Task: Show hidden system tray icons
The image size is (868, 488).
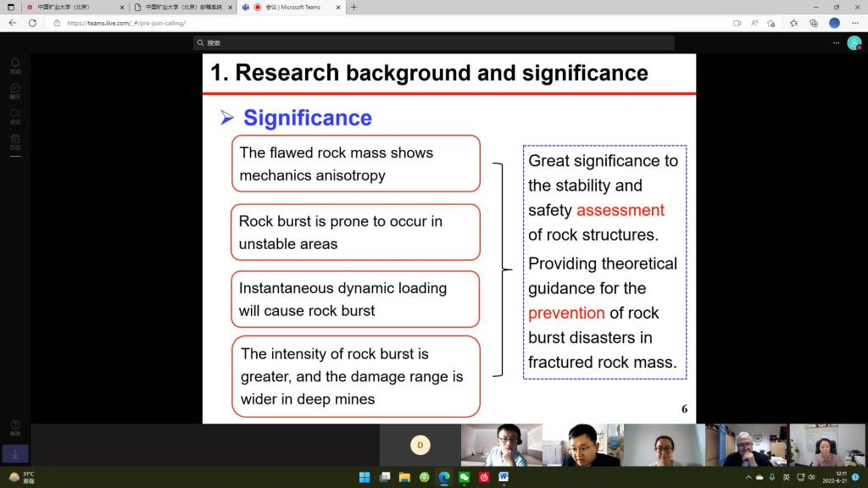Action: tap(748, 477)
